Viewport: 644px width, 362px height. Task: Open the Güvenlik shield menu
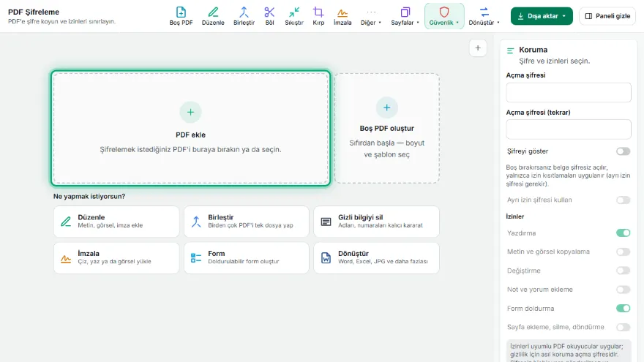[444, 16]
